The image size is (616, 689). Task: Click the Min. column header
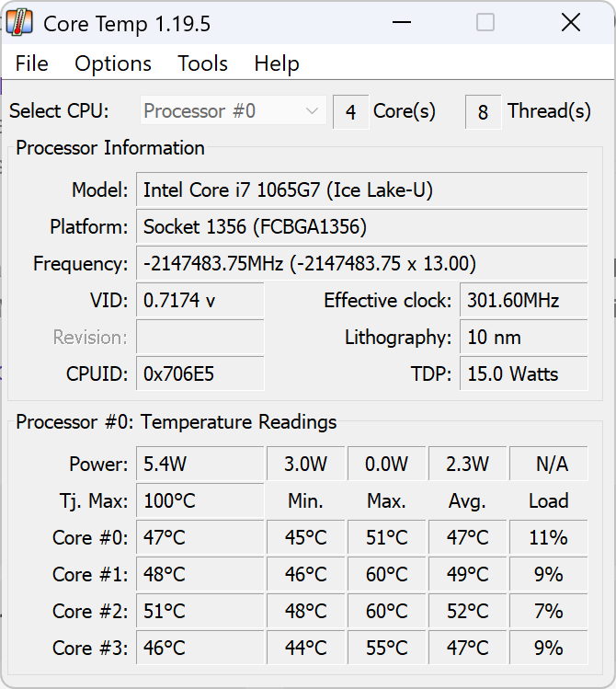[305, 500]
